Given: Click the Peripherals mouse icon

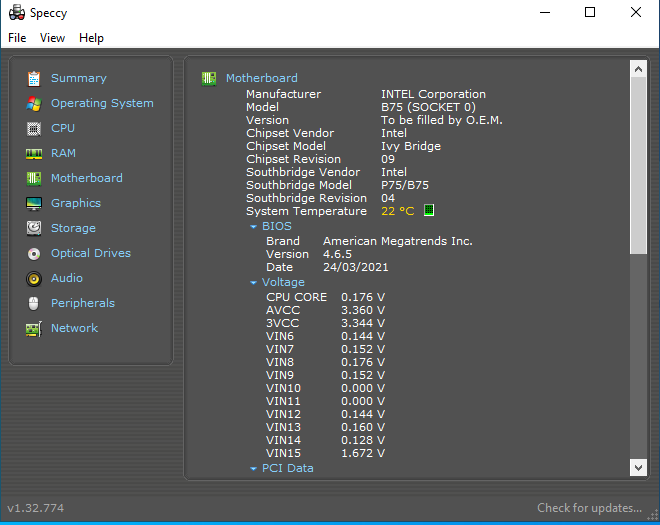Looking at the screenshot, I should 34,303.
